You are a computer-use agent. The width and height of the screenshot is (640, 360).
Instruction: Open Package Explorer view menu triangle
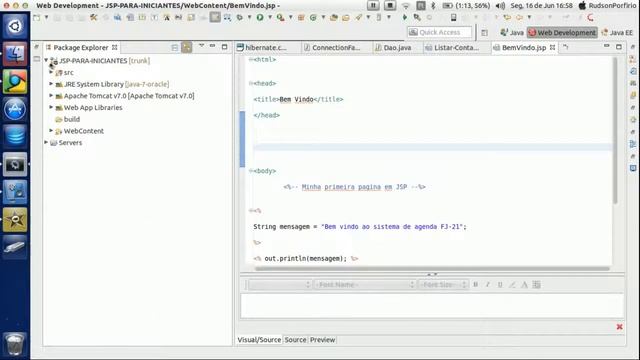201,46
